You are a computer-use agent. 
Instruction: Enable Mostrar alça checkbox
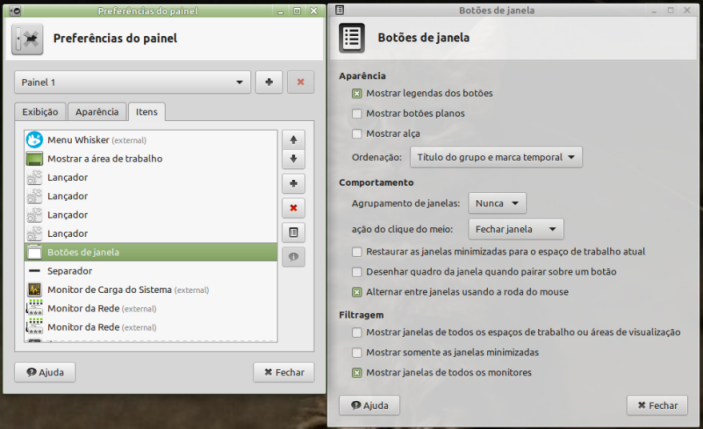(357, 134)
